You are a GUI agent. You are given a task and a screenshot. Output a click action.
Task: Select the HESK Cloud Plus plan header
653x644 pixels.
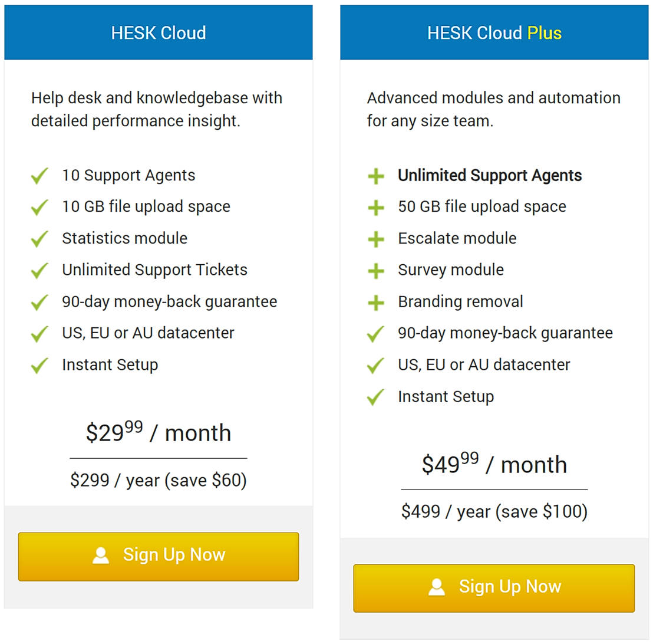[x=494, y=32]
